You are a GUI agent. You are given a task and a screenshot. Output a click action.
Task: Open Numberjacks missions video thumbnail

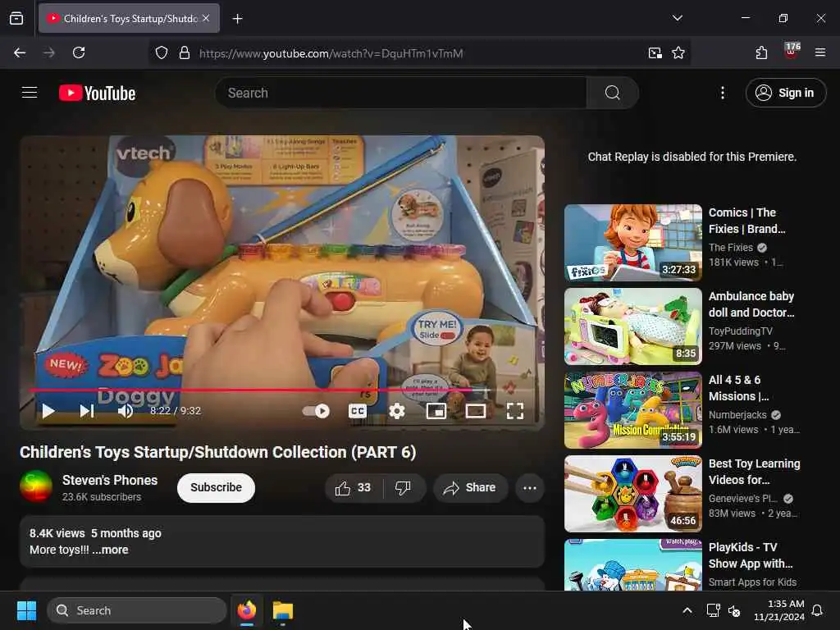633,410
